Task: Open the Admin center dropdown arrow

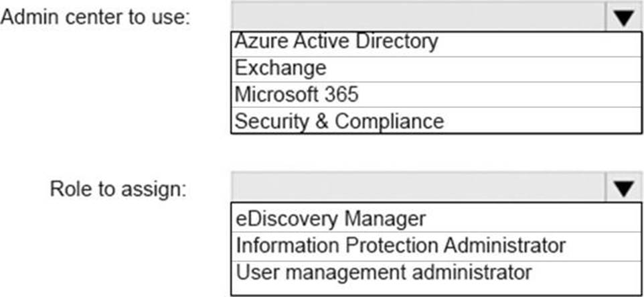Action: pos(623,17)
